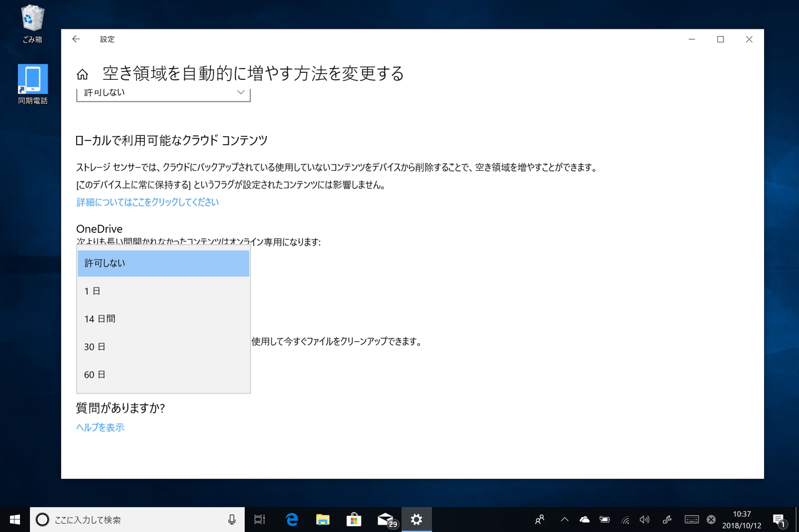
Task: Choose the 1 日 option
Action: pos(164,291)
